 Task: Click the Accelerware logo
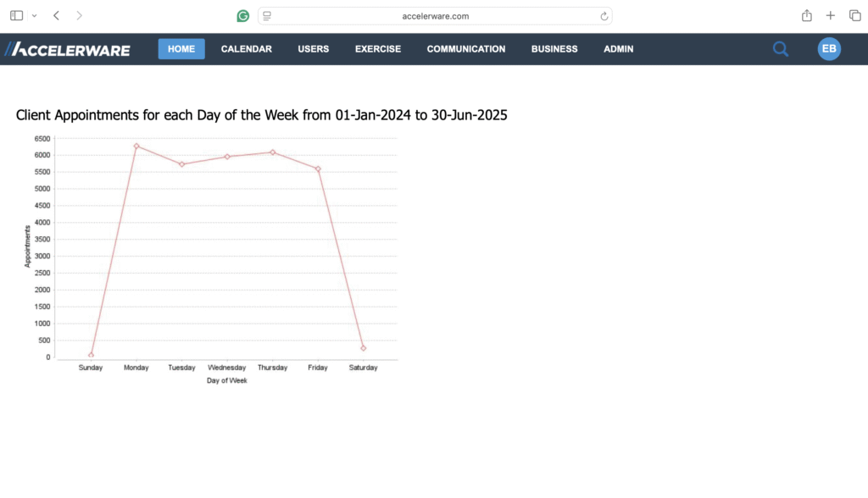click(67, 49)
